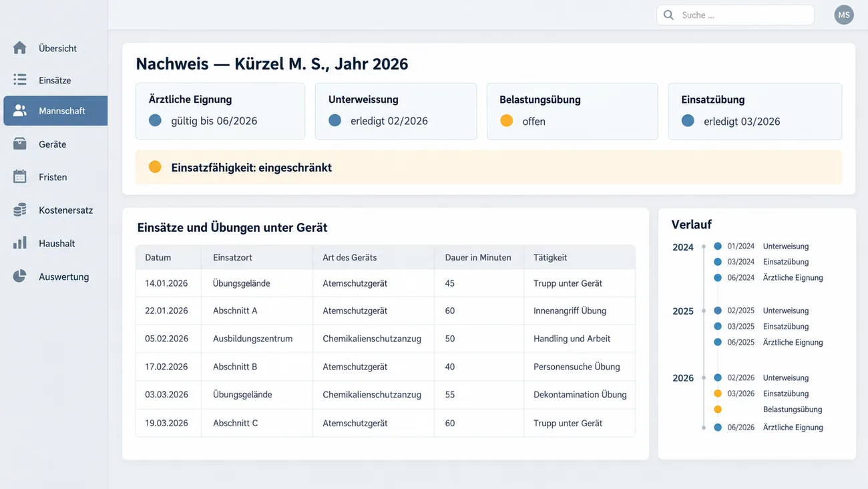868x489 pixels.
Task: Select the row dated 19.03.2026
Action: pos(385,423)
